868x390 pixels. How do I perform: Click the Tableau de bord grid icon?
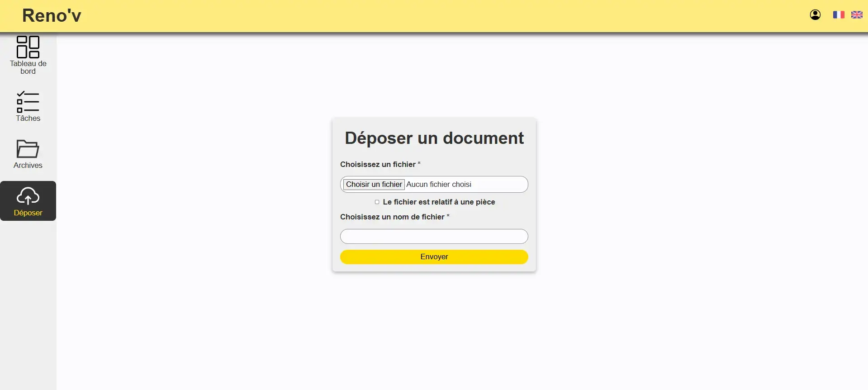pos(28,47)
